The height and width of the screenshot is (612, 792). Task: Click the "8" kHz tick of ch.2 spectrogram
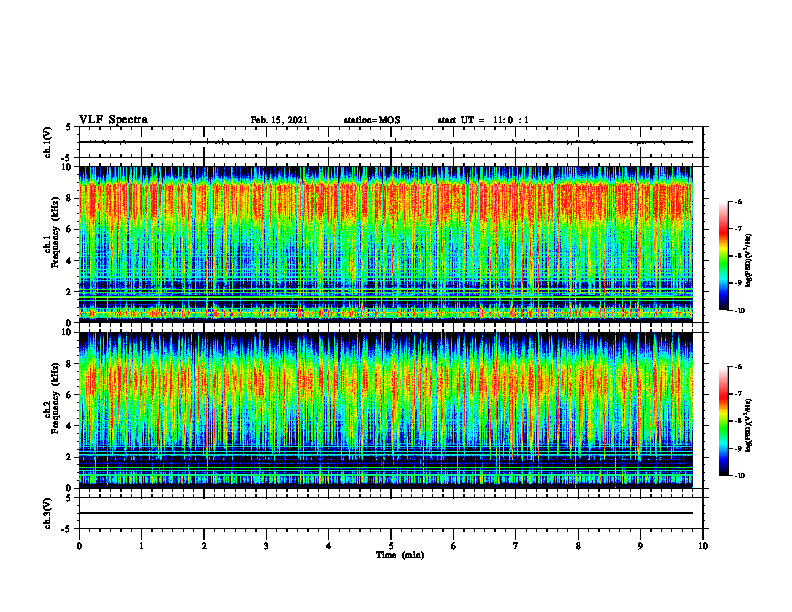tap(69, 364)
